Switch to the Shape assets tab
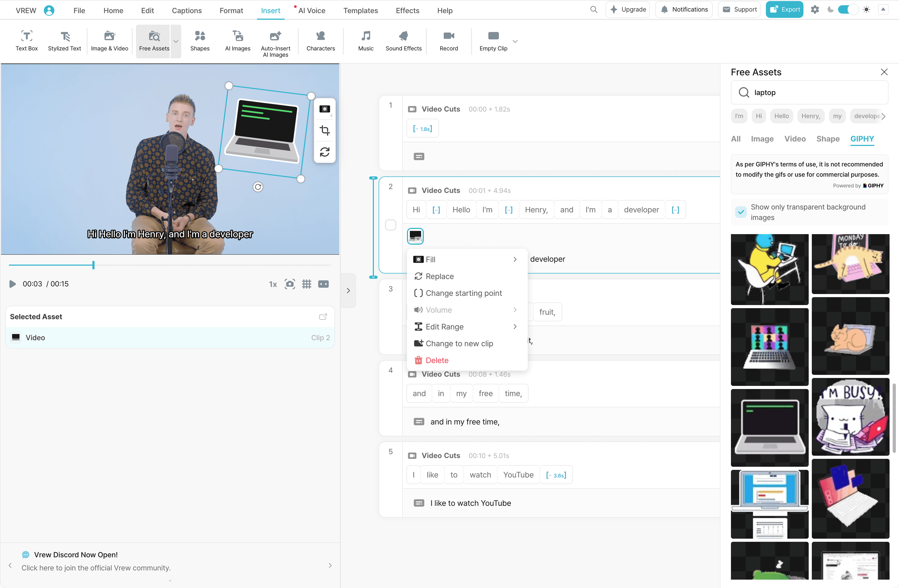Screen dimensions: 899x588 (x=828, y=139)
